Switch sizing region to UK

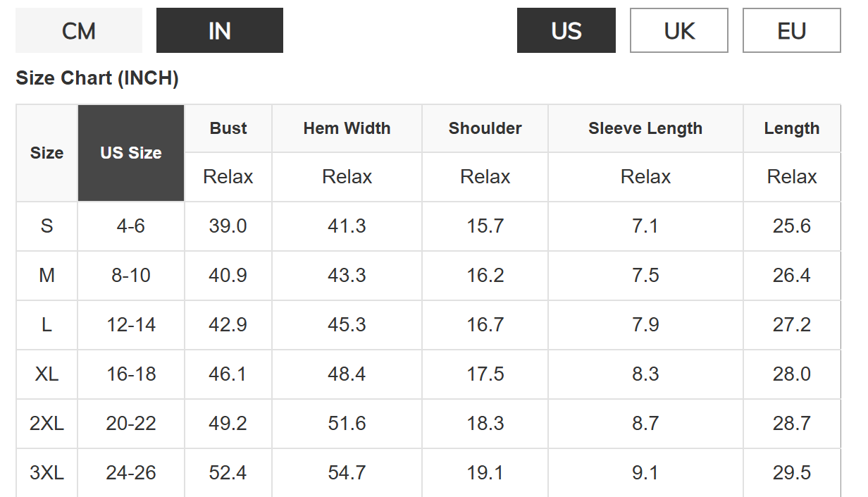pos(679,30)
